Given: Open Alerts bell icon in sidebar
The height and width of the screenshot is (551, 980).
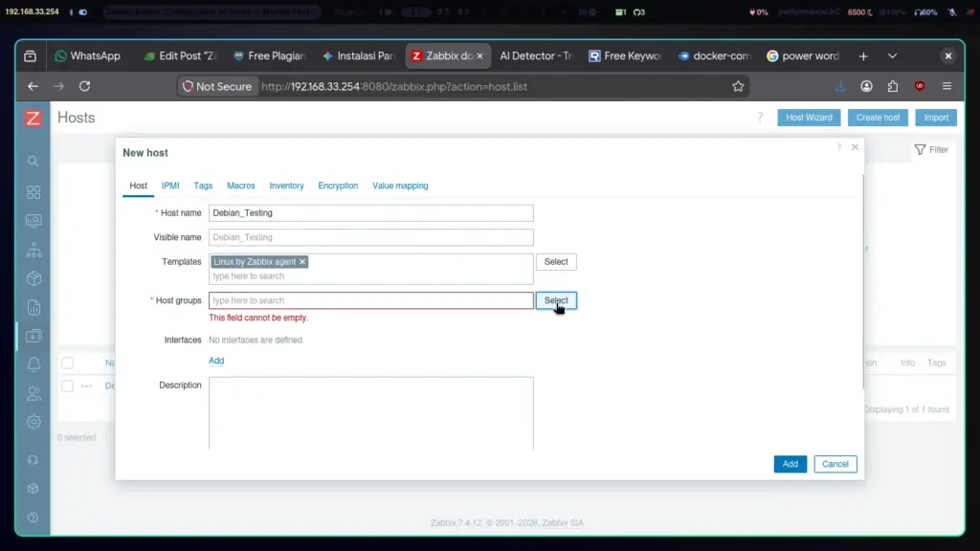Looking at the screenshot, I should click(33, 364).
